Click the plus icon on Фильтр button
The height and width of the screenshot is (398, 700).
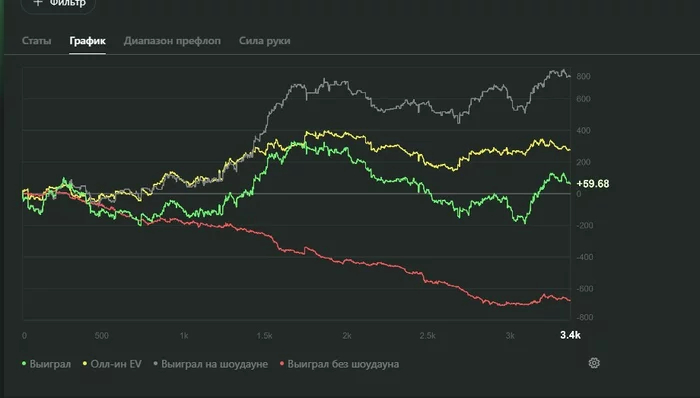(38, 3)
